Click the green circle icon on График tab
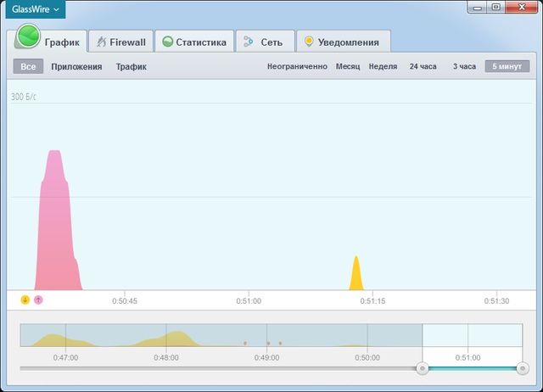 coord(29,38)
